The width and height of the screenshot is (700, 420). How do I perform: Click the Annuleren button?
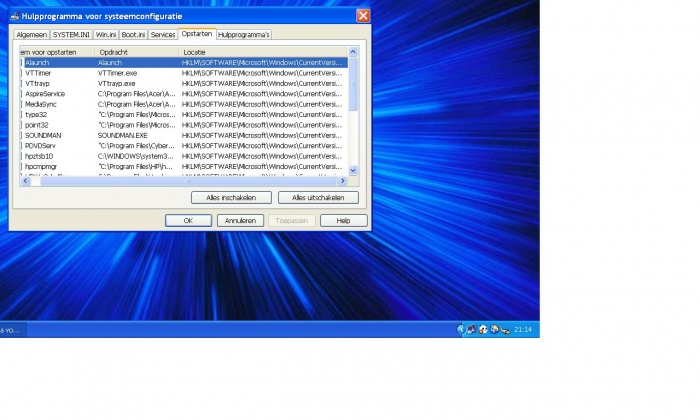240,220
